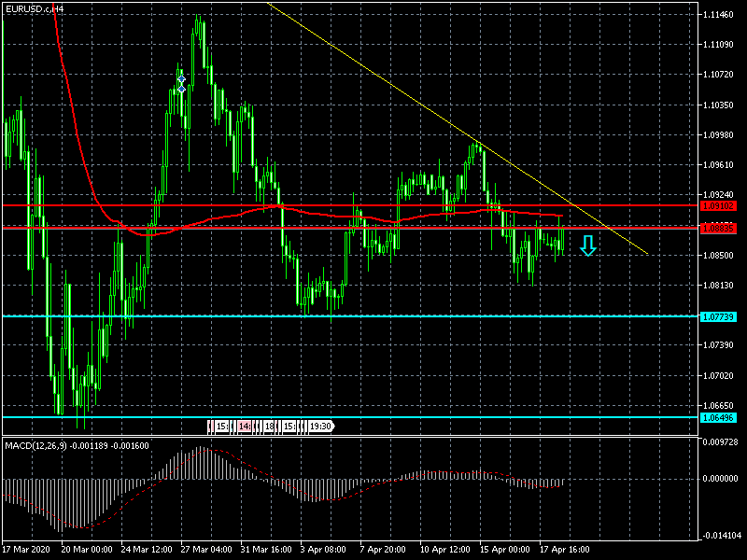Select the 18 event flag
The image size is (747, 560).
point(269,426)
